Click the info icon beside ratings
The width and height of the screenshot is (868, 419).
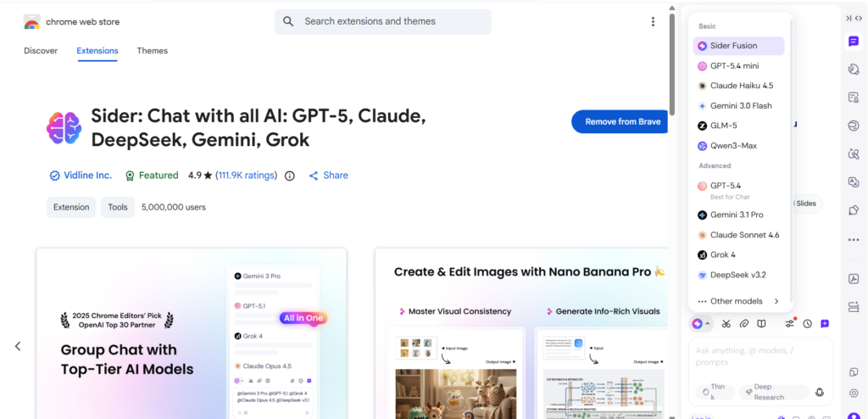(290, 176)
